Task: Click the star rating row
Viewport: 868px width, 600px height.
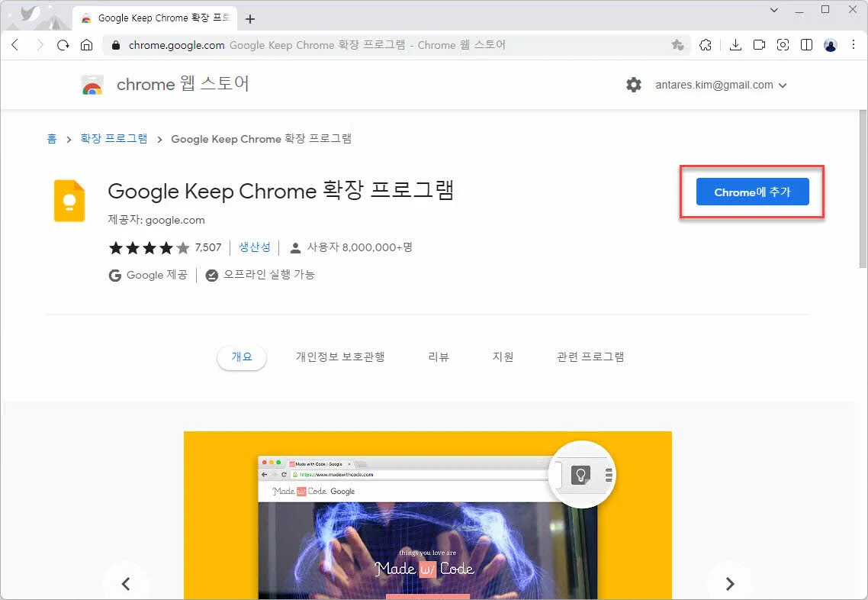Action: (149, 247)
